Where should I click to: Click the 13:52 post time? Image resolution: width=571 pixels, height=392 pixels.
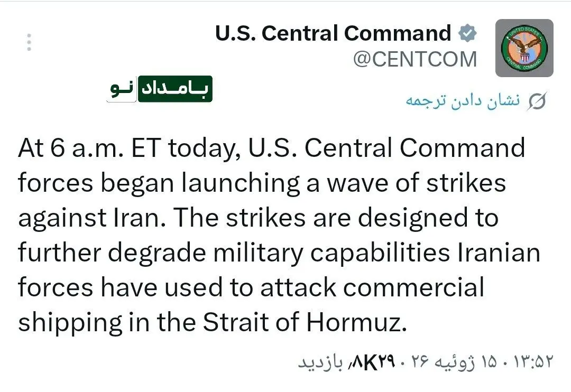pyautogui.click(x=533, y=362)
